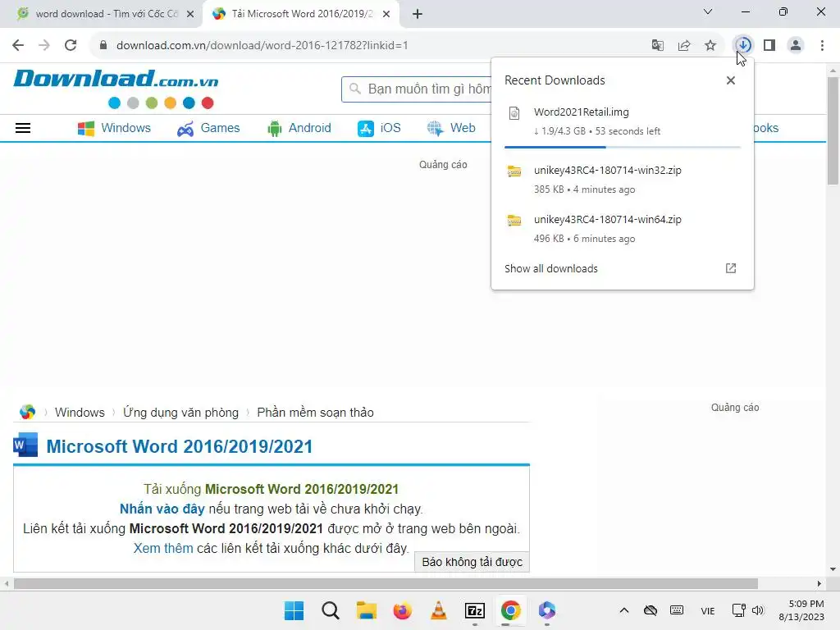The width and height of the screenshot is (840, 630).
Task: Click the Word2021Retail.img file icon
Action: click(514, 113)
